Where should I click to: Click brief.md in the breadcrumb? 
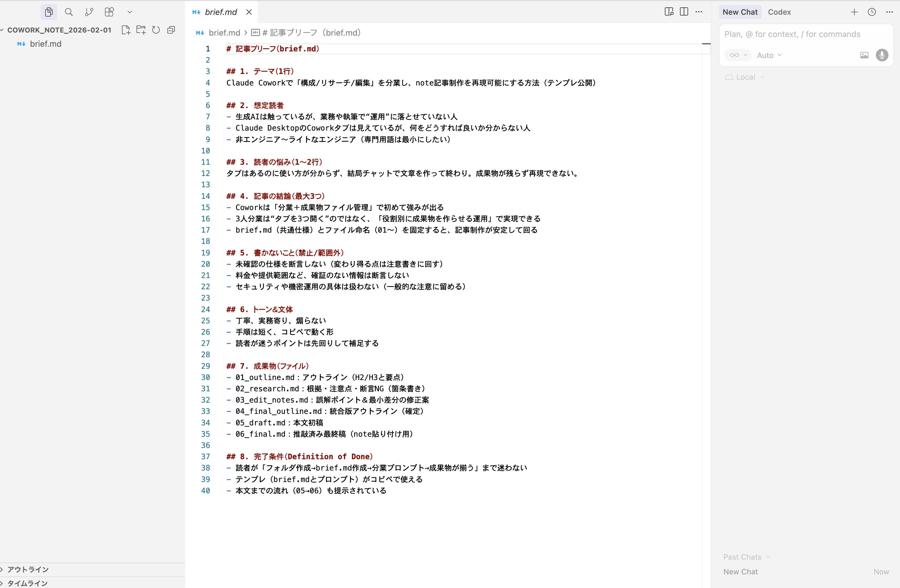(224, 33)
